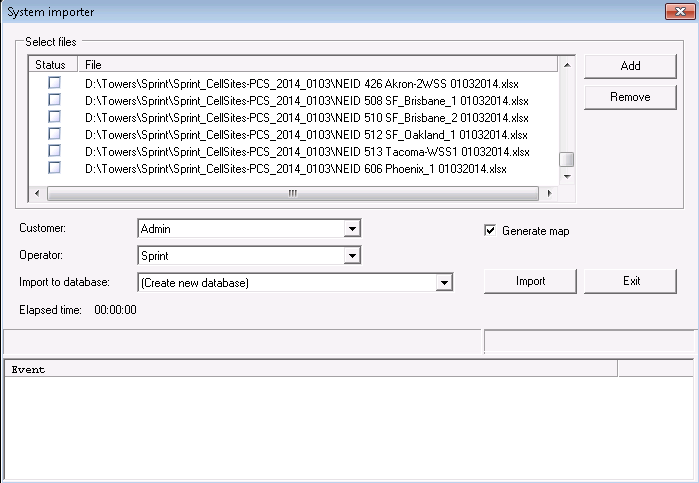Exit the System importer dialog
Viewport: 699px width, 483px height.
pos(631,281)
